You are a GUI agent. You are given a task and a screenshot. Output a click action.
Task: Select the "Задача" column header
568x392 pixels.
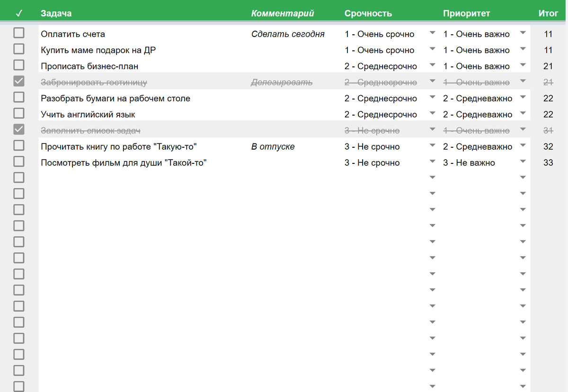(x=56, y=13)
